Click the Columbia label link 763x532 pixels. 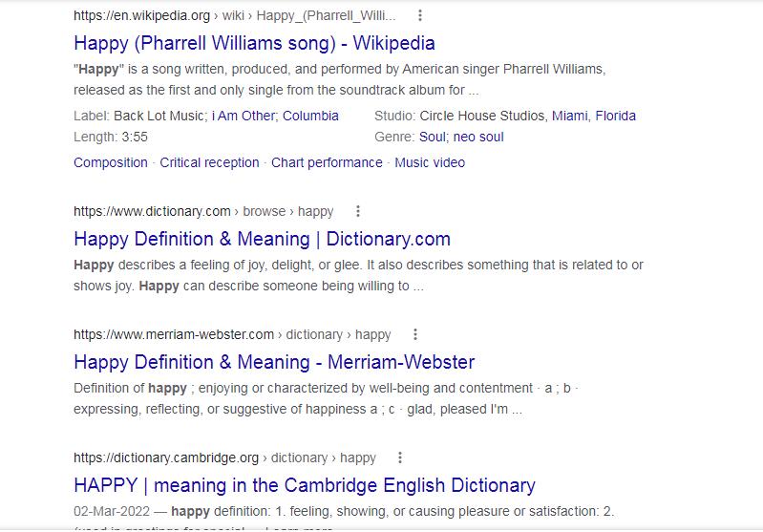tap(311, 116)
